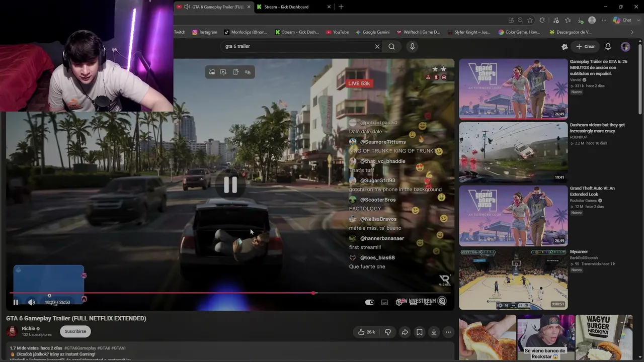
Task: Click the notes icon on video overlay toolbar
Action: tap(235, 72)
